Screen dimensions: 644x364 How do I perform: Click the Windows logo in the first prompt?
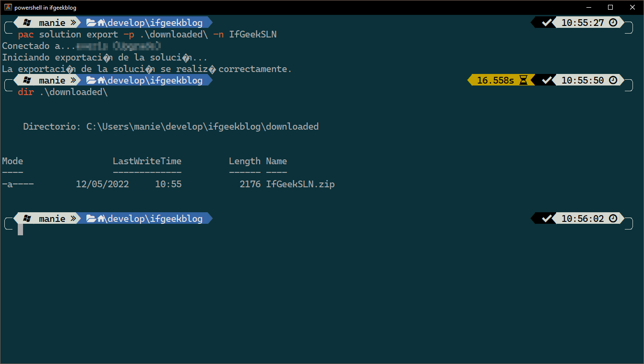[27, 22]
